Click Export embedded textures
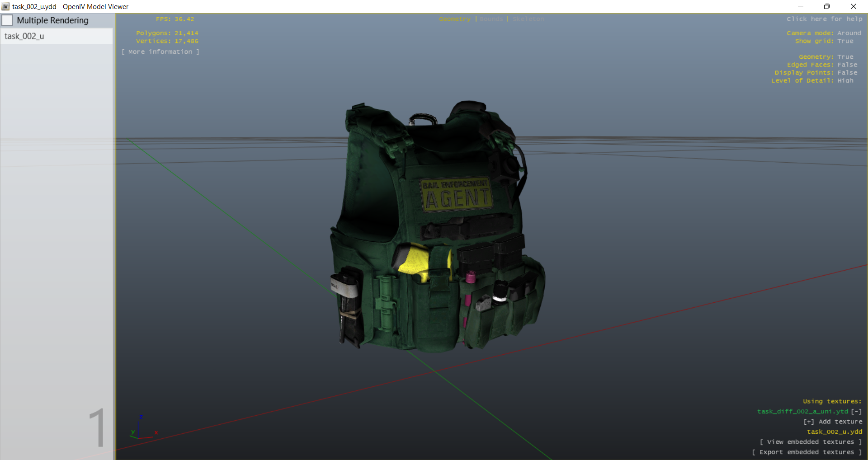 [x=807, y=452]
